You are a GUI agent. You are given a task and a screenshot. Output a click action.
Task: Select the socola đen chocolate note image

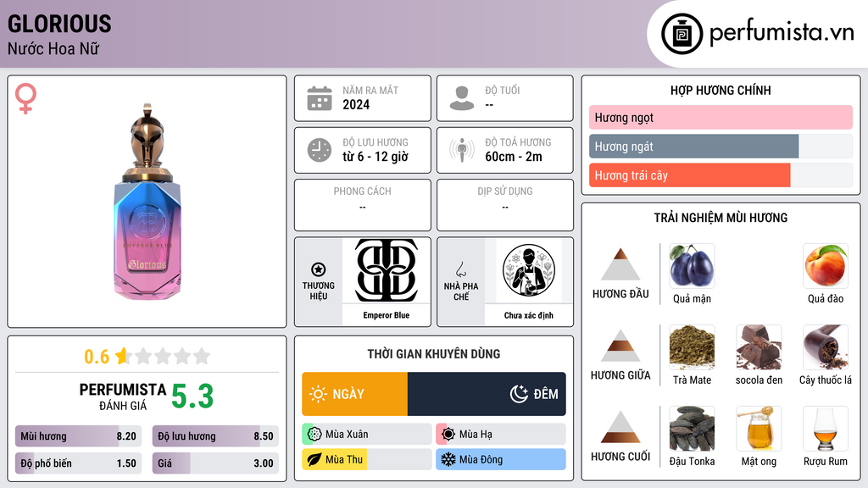click(759, 347)
